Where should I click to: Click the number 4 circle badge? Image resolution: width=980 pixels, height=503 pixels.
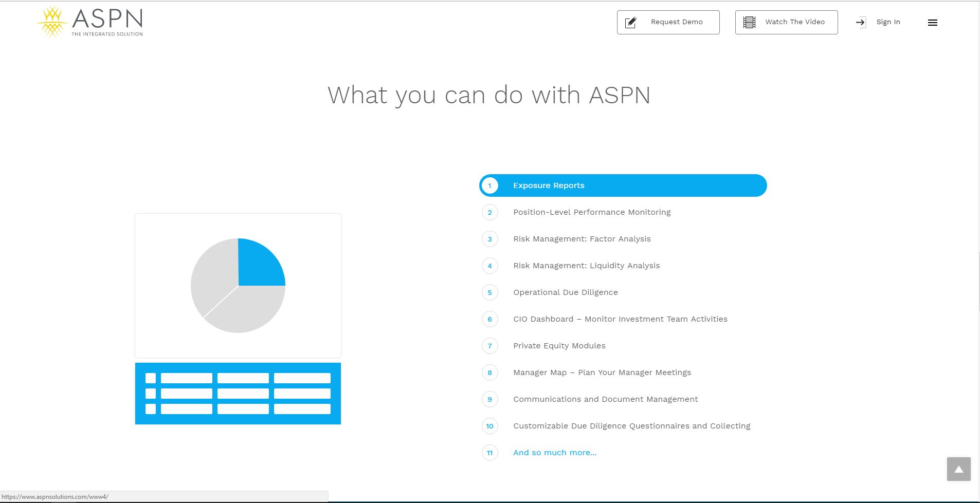489,266
